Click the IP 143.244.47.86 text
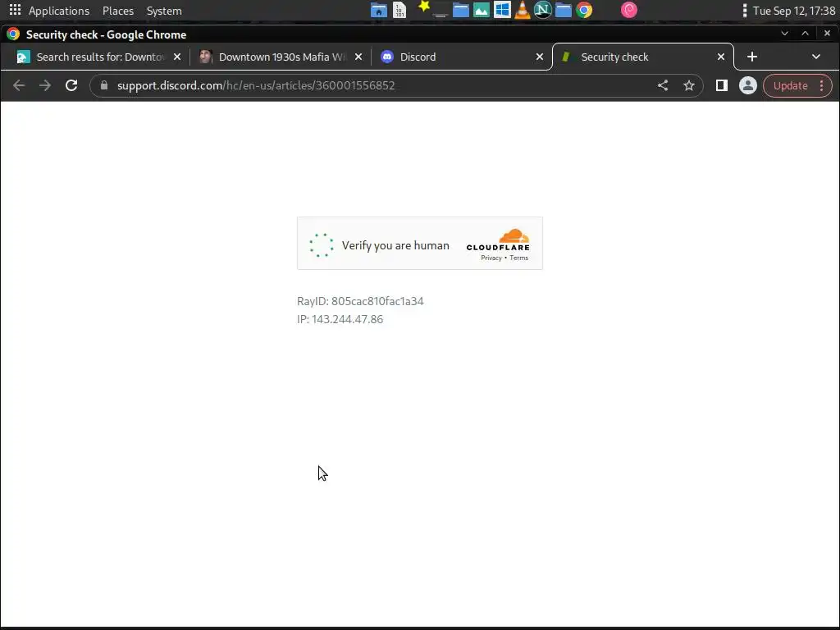Viewport: 840px width, 630px height. point(340,319)
